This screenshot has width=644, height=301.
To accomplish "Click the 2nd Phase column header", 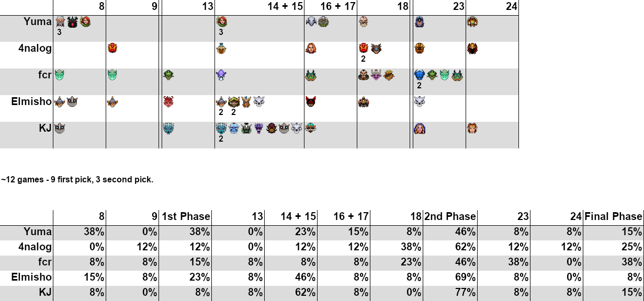I will click(450, 216).
